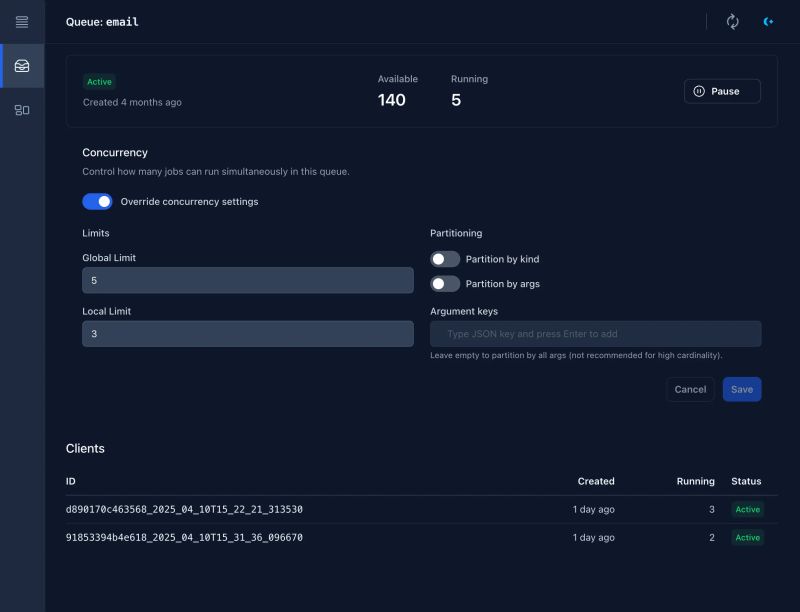Click running value 3 for client d890170c463568
800x612 pixels.
(712, 509)
